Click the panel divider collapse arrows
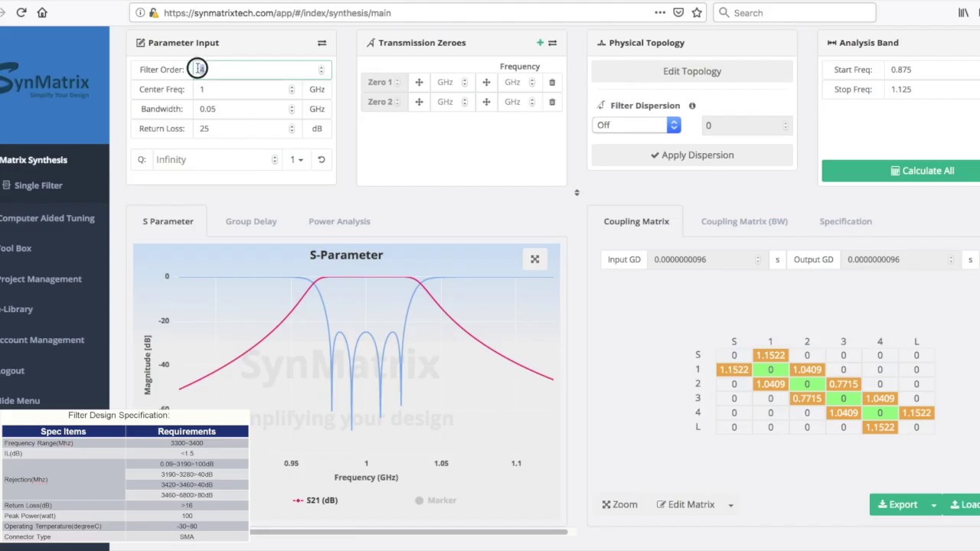Screen dimensions: 980x551 click(x=577, y=193)
